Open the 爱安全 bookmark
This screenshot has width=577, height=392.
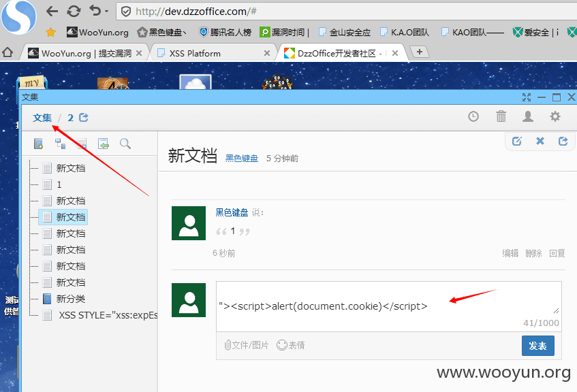click(x=535, y=33)
